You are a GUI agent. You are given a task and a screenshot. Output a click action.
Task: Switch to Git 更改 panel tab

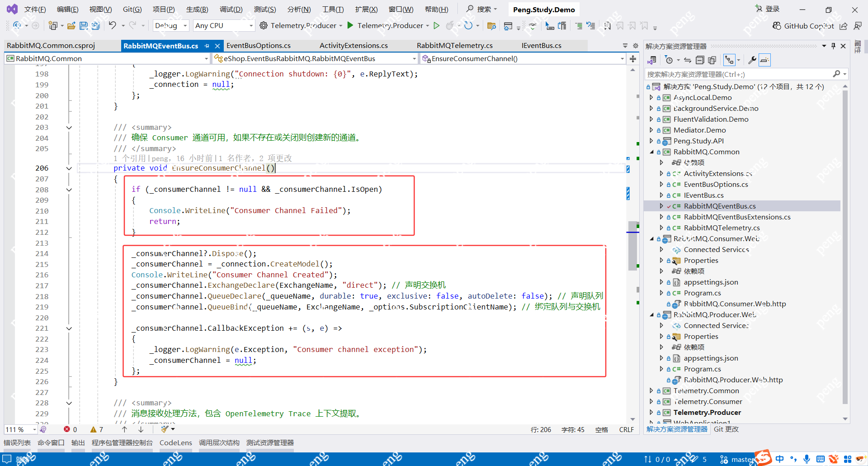726,429
